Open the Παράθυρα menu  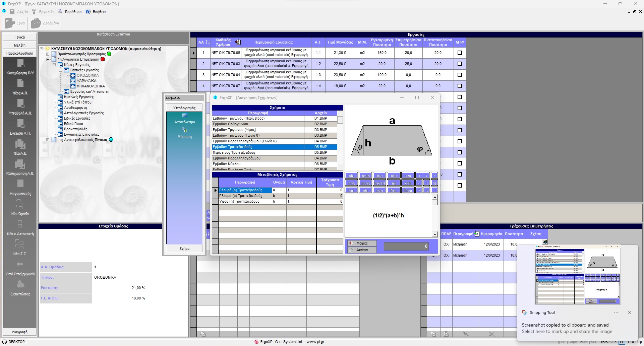point(73,12)
